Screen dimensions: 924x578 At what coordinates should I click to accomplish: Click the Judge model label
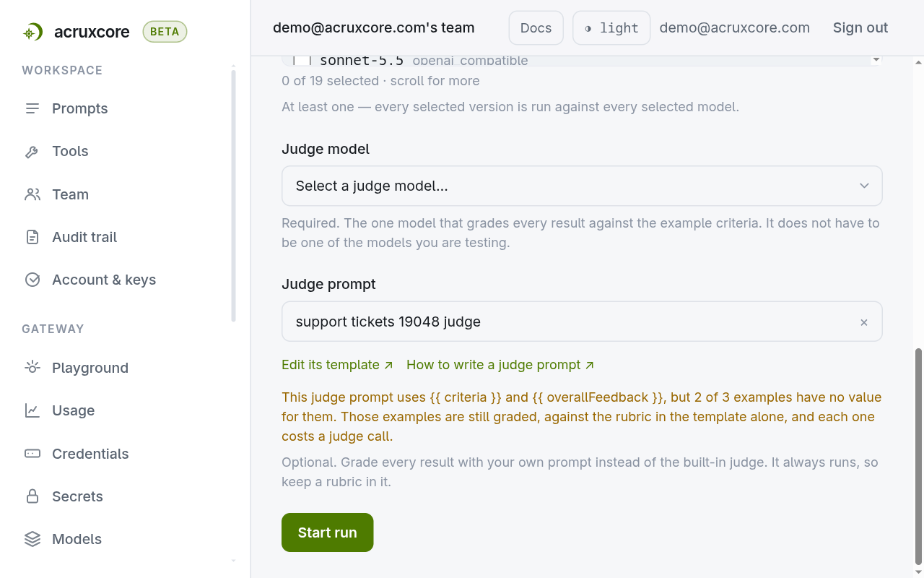(326, 149)
